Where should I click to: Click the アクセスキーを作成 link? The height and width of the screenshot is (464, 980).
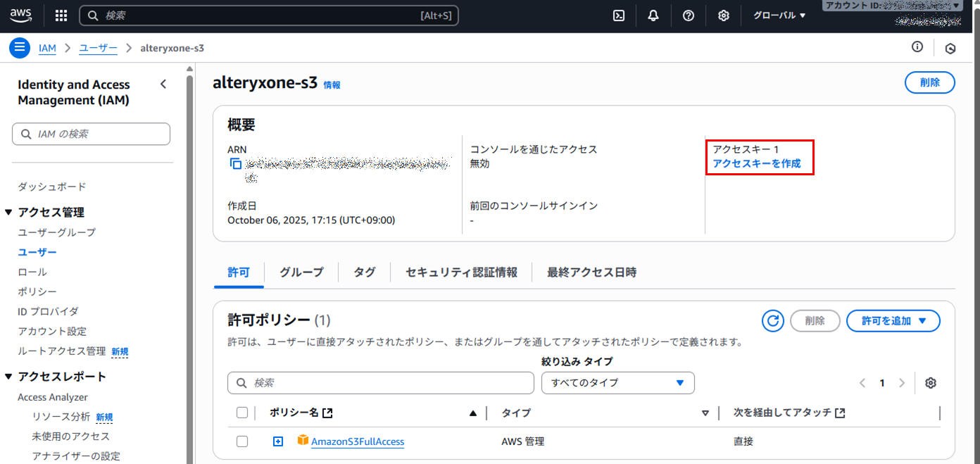pos(757,163)
